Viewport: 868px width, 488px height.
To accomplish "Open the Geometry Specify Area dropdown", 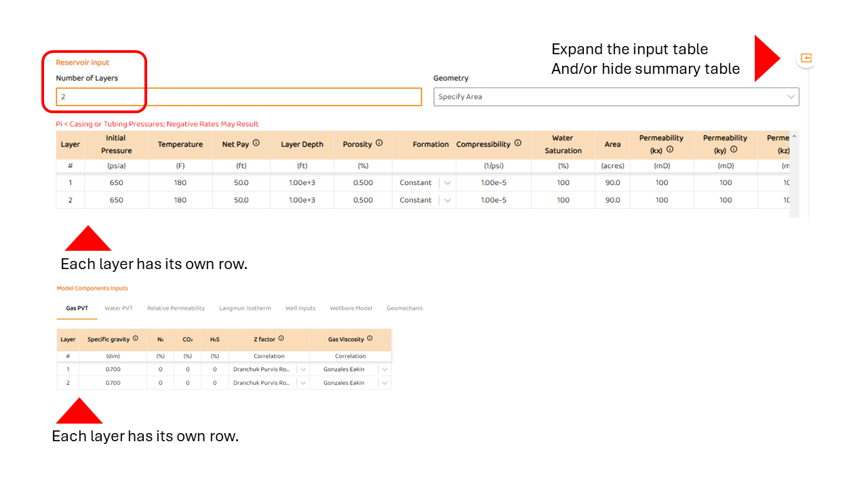I will click(616, 97).
